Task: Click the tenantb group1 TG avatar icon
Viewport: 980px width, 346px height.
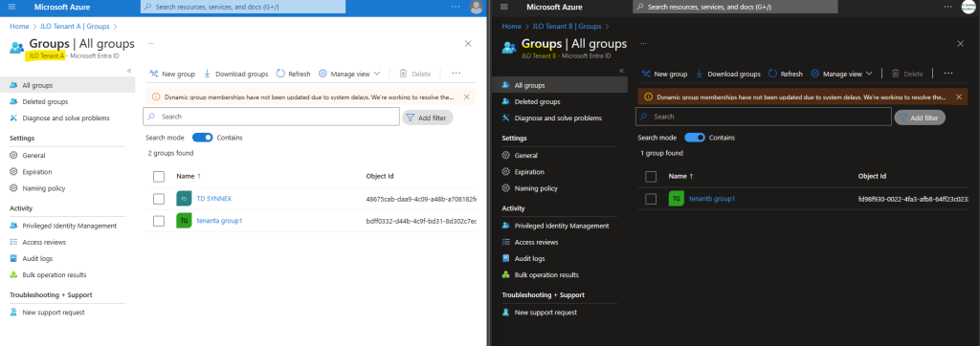Action: point(677,199)
